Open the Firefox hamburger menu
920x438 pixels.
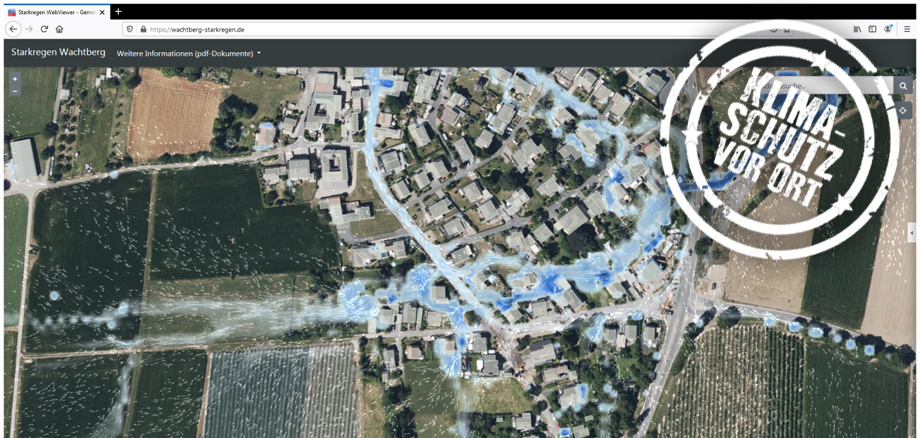pos(907,30)
